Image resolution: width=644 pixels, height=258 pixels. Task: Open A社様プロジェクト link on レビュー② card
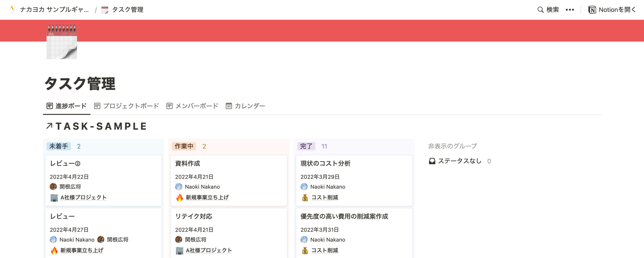(83, 197)
